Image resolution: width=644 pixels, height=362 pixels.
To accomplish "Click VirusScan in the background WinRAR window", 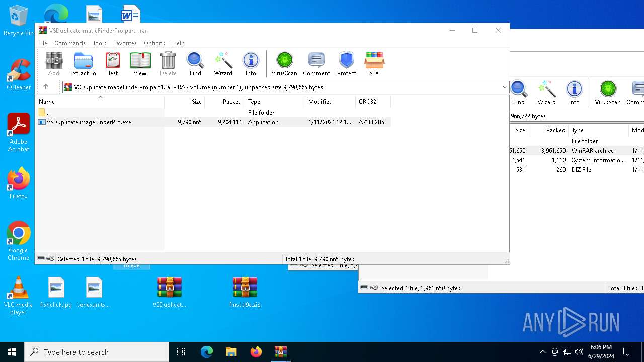I will point(608,93).
